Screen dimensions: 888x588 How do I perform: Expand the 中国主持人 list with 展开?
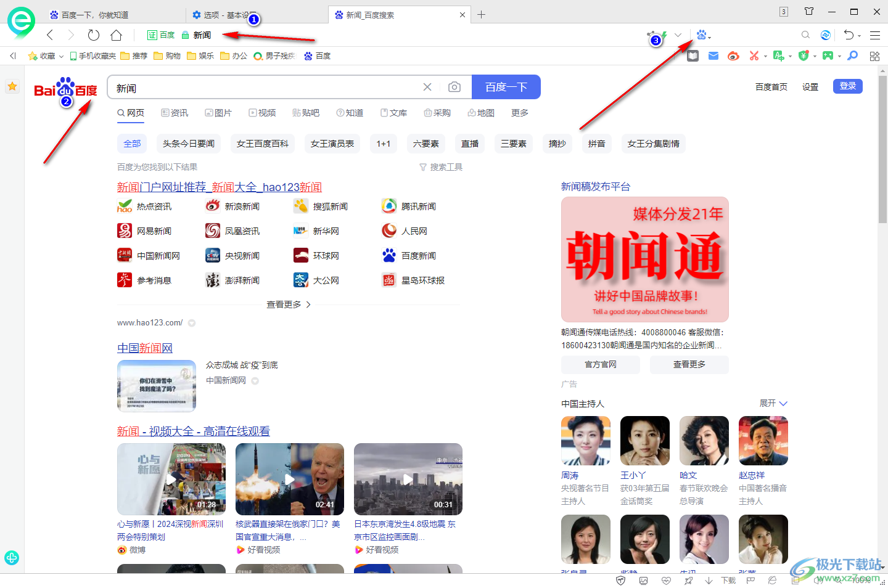click(773, 403)
